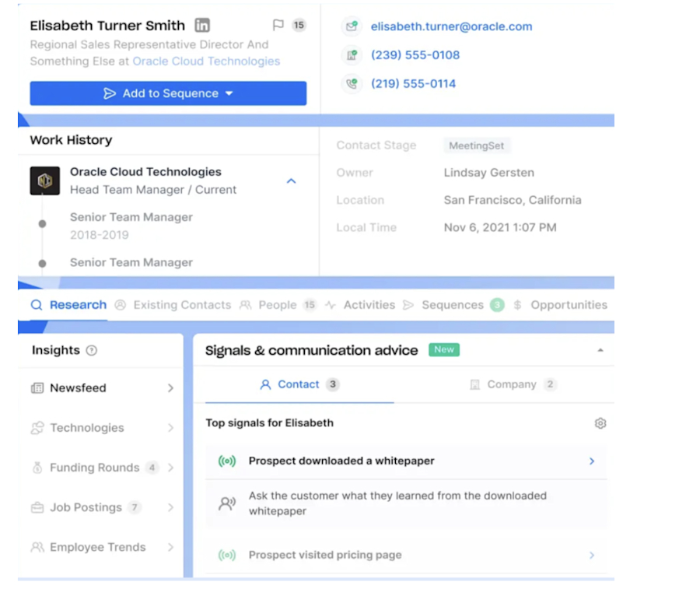Image resolution: width=700 pixels, height=596 pixels.
Task: Click the Research magnifier icon
Action: point(37,305)
